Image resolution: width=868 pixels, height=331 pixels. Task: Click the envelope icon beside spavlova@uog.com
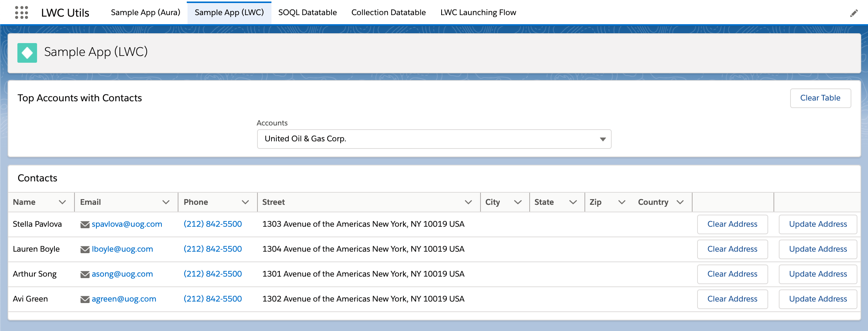(85, 224)
